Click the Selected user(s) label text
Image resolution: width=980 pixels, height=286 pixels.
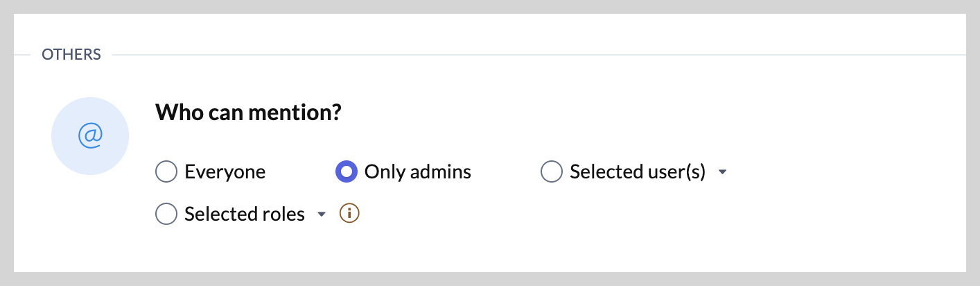[x=637, y=171]
